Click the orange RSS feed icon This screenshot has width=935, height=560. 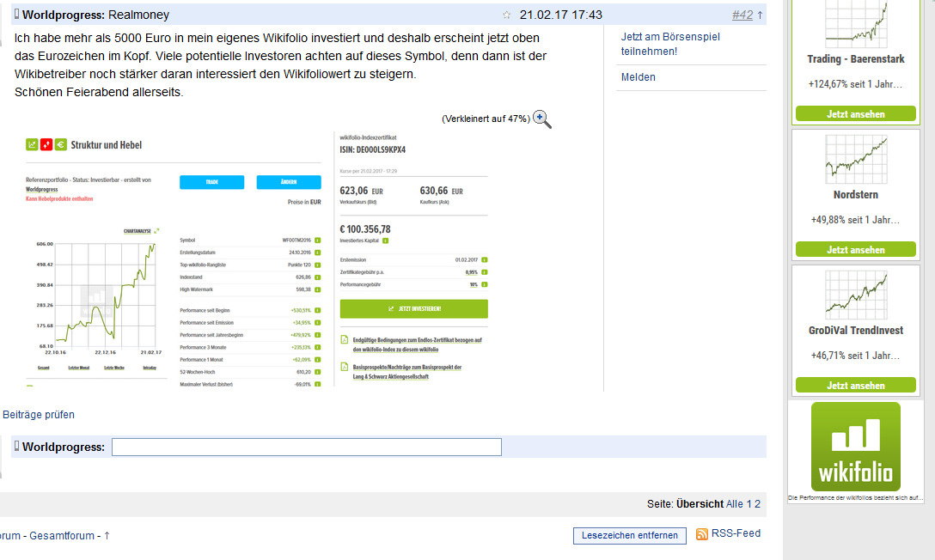pyautogui.click(x=702, y=534)
